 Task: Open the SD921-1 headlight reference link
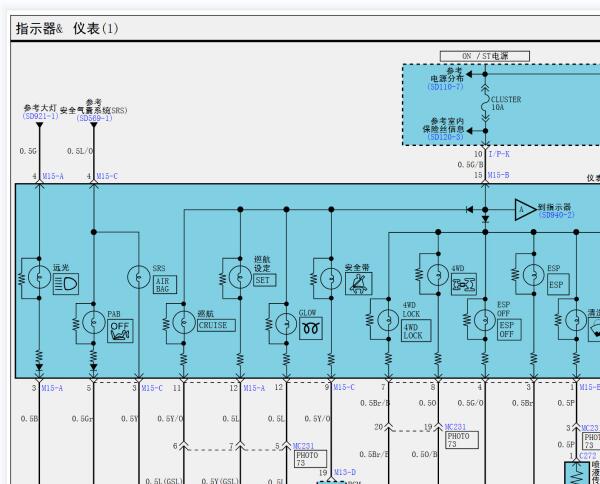[40, 116]
